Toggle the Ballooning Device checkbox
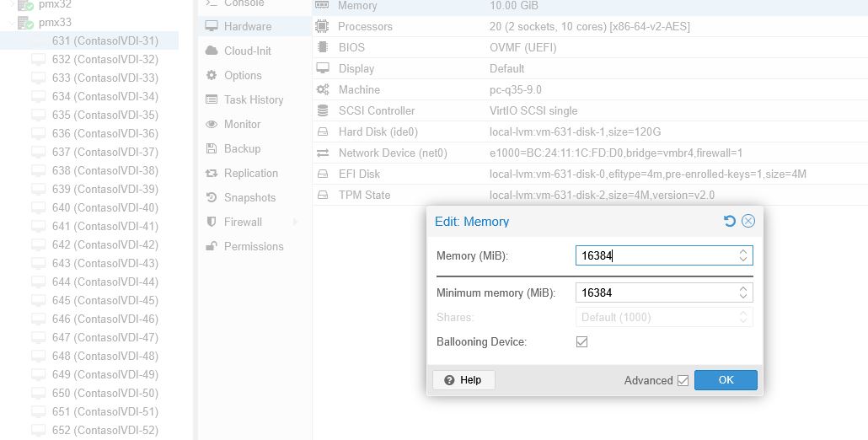This screenshot has width=868, height=440. pos(581,341)
